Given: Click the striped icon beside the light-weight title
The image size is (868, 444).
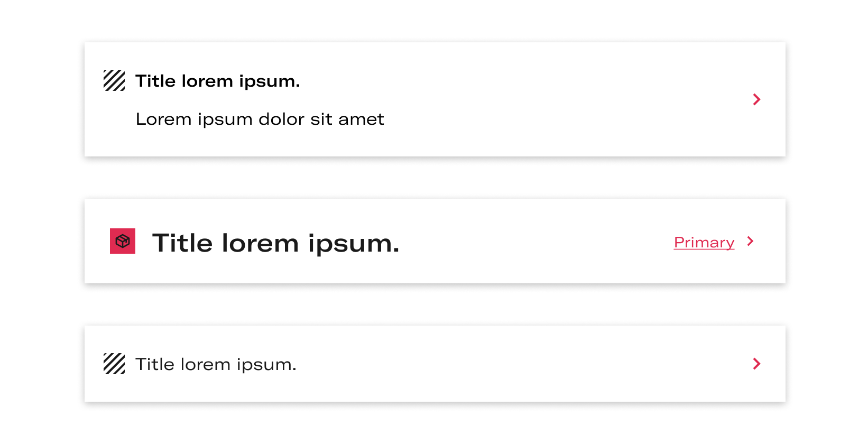Looking at the screenshot, I should [x=114, y=364].
